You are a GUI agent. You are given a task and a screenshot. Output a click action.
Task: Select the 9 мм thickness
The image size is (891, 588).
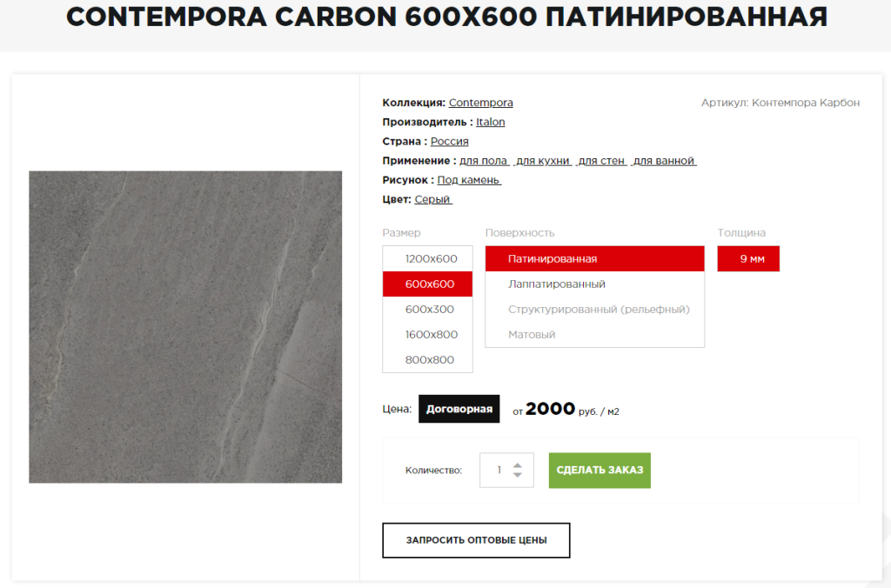748,259
